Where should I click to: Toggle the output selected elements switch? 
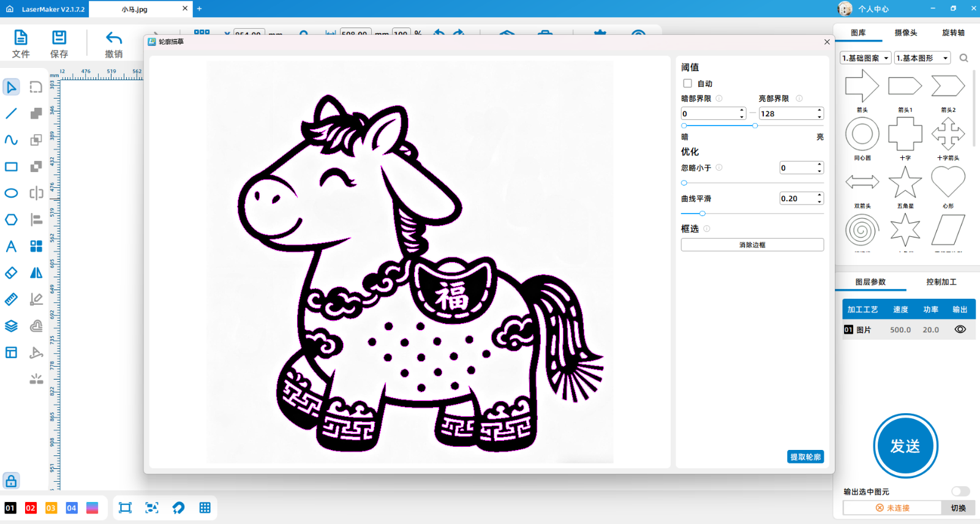click(960, 492)
